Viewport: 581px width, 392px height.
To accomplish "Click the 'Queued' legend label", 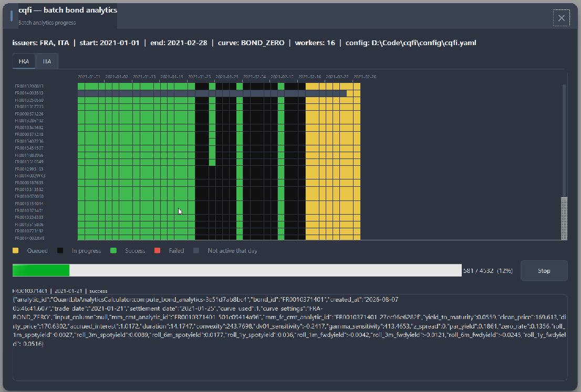I will [x=37, y=251].
